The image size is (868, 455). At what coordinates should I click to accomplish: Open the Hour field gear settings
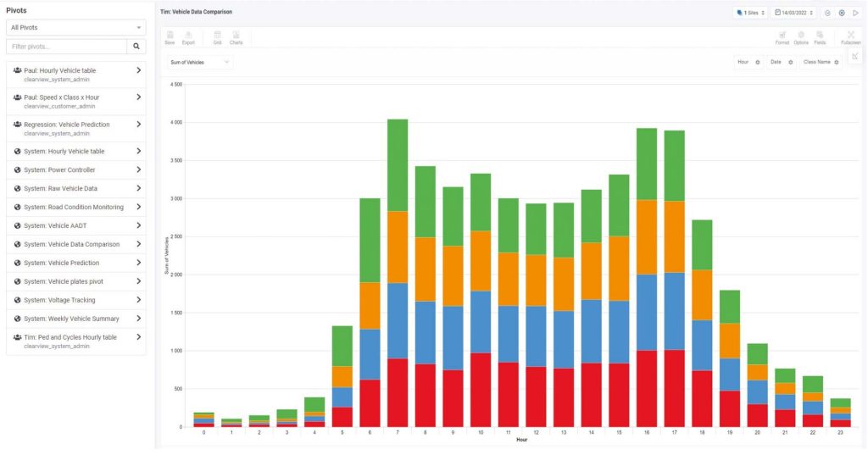coord(758,63)
